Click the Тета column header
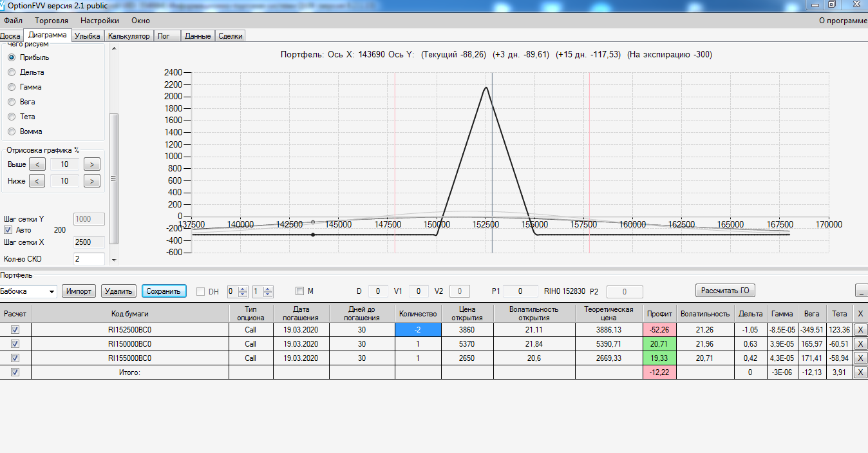The height and width of the screenshot is (453, 868). [839, 313]
